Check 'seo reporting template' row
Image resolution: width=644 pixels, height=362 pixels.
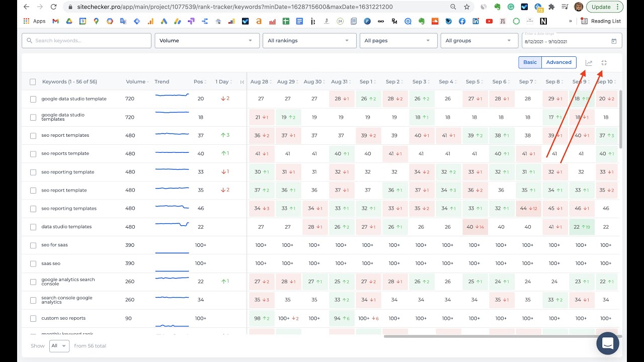coord(33,172)
